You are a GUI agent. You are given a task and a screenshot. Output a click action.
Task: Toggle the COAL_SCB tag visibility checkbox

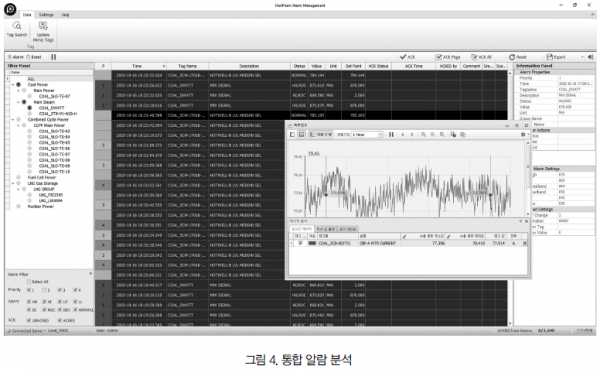pyautogui.click(x=300, y=243)
